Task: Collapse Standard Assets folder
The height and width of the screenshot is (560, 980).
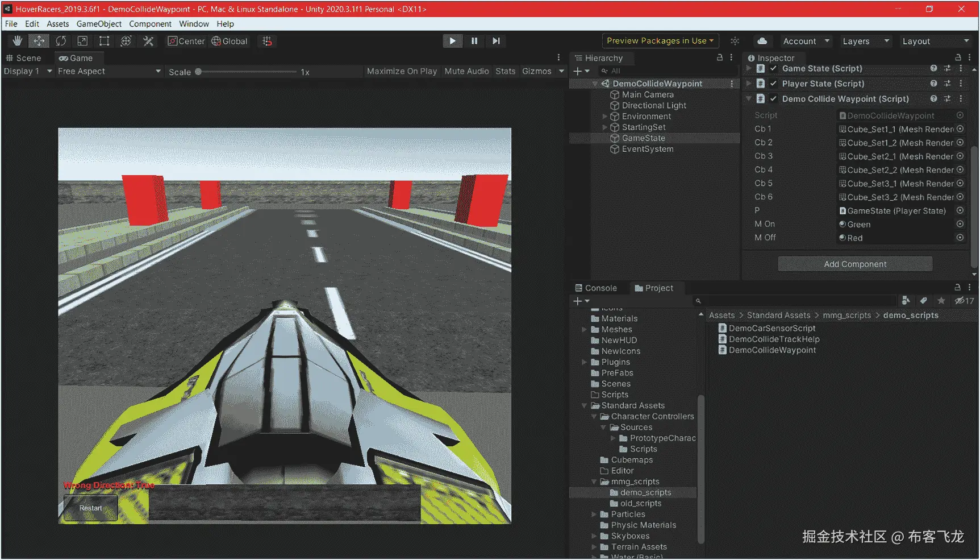Action: point(584,406)
